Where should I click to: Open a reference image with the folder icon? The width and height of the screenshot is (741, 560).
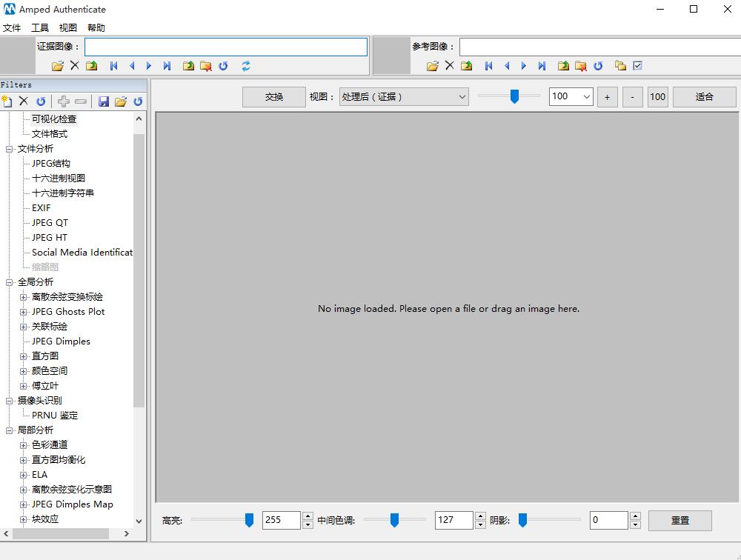tap(433, 66)
